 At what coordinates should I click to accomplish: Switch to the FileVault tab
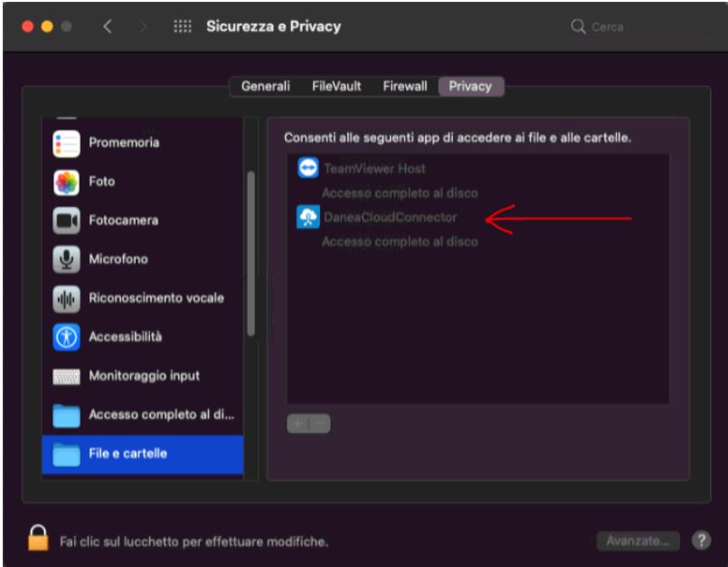coord(336,87)
